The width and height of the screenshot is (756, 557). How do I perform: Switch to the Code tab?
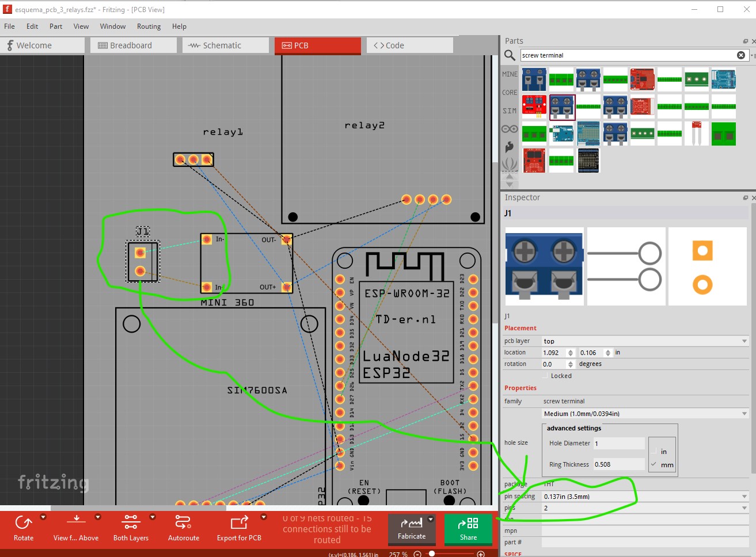(409, 45)
